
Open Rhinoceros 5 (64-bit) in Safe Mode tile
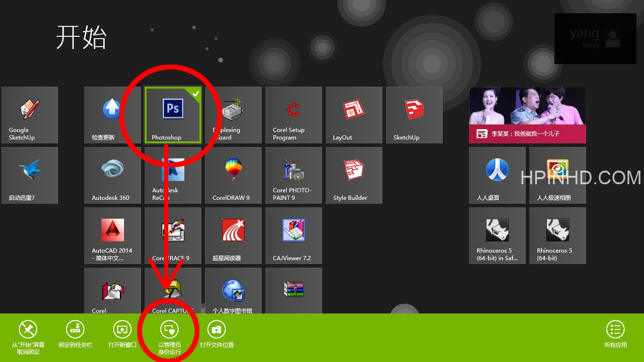[497, 236]
